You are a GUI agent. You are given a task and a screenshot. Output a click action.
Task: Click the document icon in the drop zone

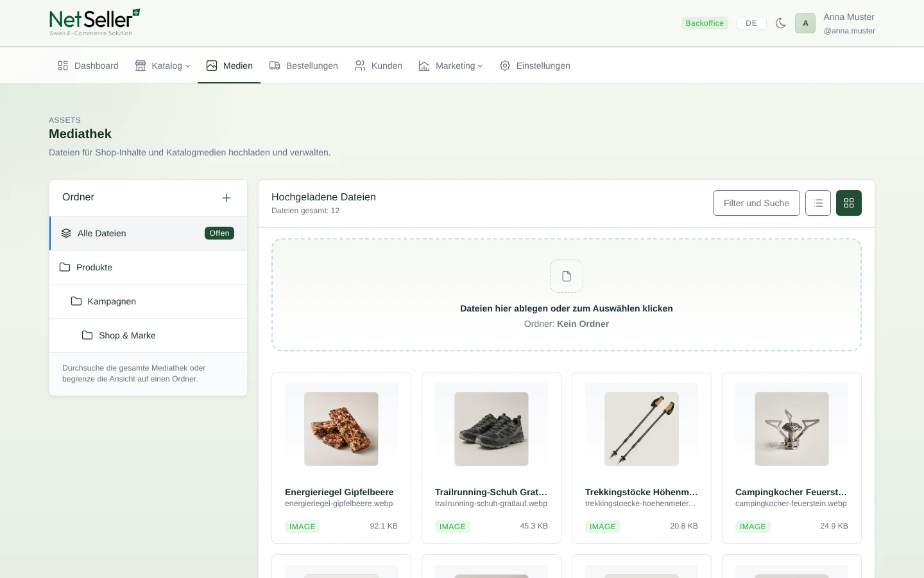(567, 276)
